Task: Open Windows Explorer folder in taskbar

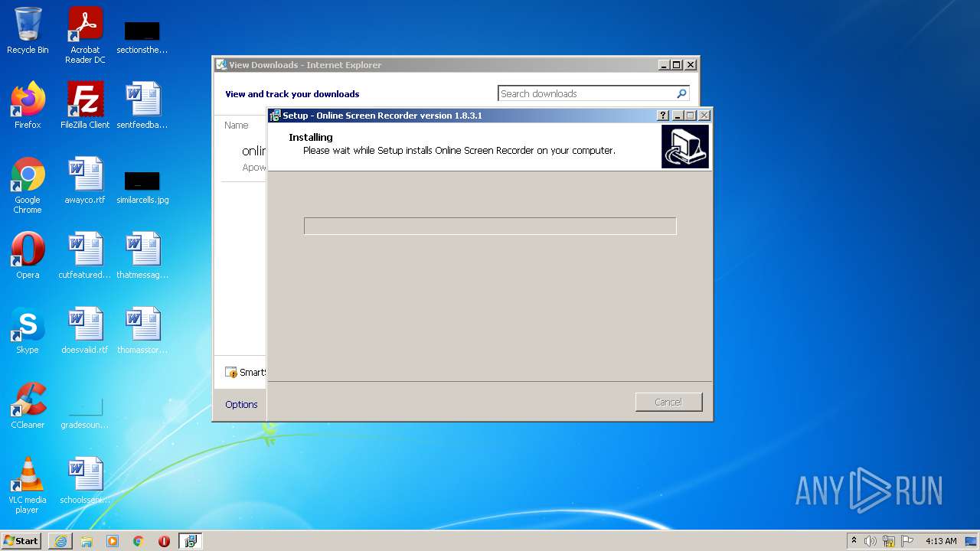Action: 87,541
